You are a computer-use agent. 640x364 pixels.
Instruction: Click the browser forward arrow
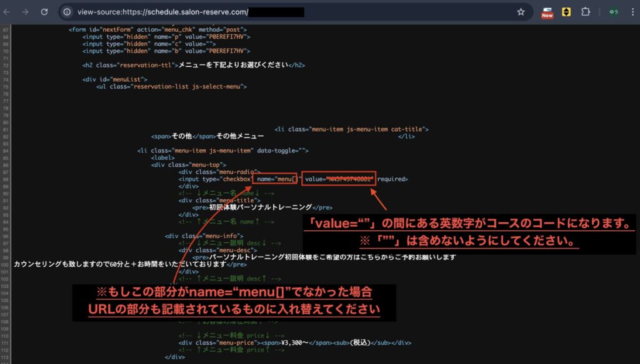pos(26,12)
